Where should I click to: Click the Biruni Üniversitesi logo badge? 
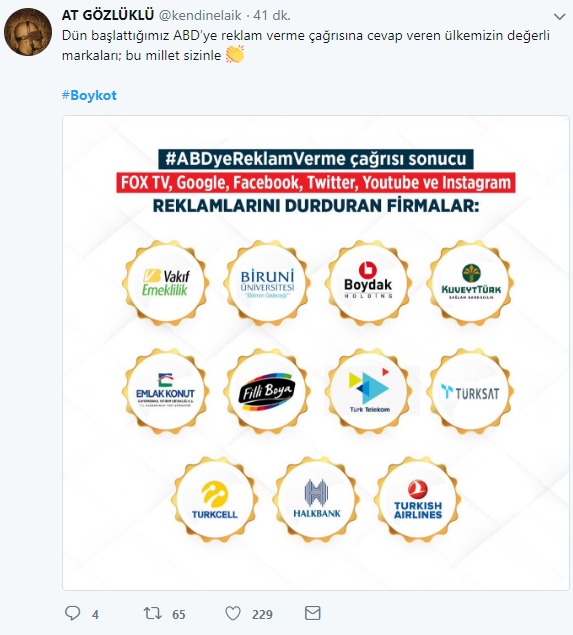pyautogui.click(x=267, y=283)
